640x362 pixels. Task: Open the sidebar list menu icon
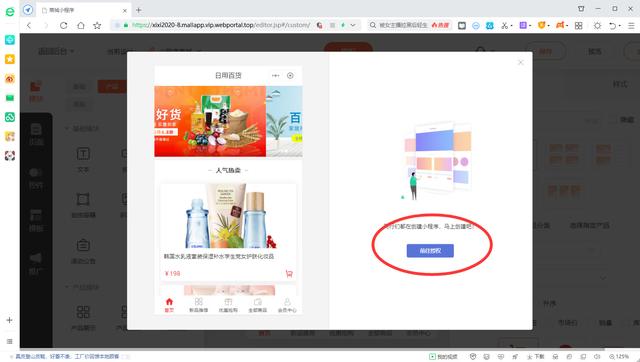[9, 341]
